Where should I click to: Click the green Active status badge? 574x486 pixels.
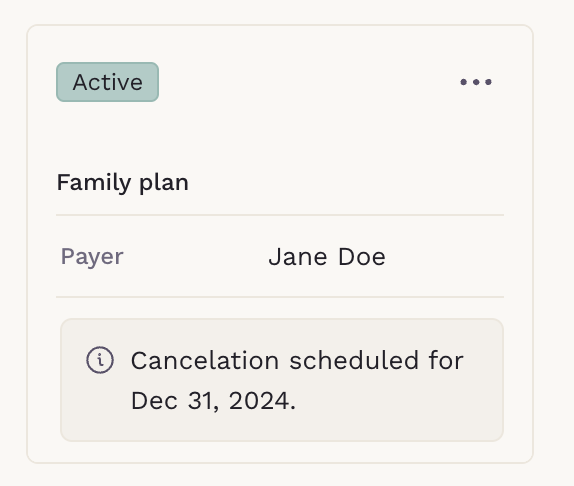click(107, 82)
